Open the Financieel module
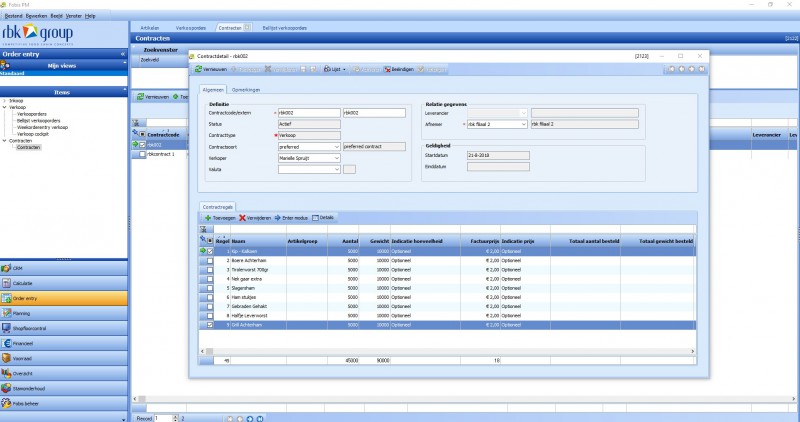The height and width of the screenshot is (422, 800). tap(64, 343)
